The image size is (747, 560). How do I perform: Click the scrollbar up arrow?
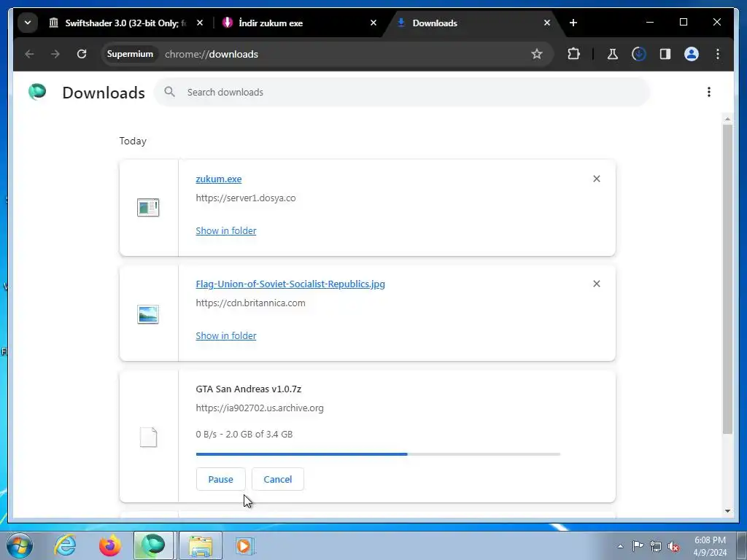coord(727,119)
